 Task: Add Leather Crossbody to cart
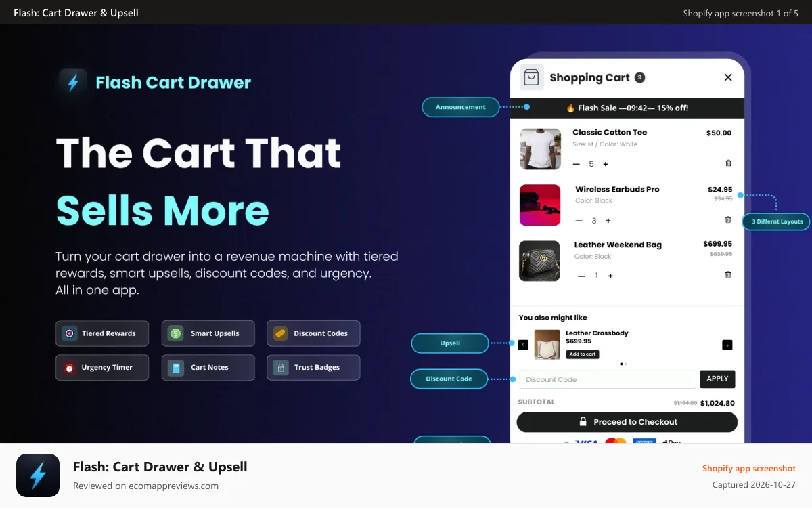click(582, 354)
